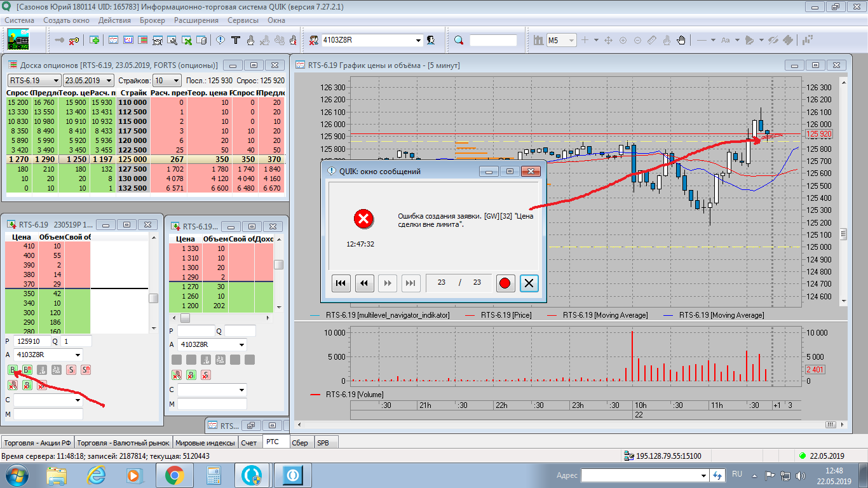This screenshot has width=868, height=488.
Task: Switch to the Счет tab
Action: click(x=249, y=443)
